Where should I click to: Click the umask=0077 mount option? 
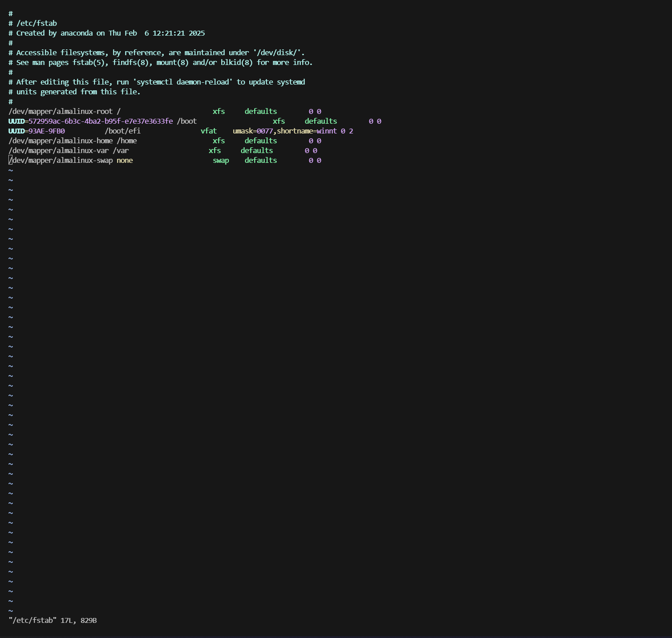pos(252,131)
